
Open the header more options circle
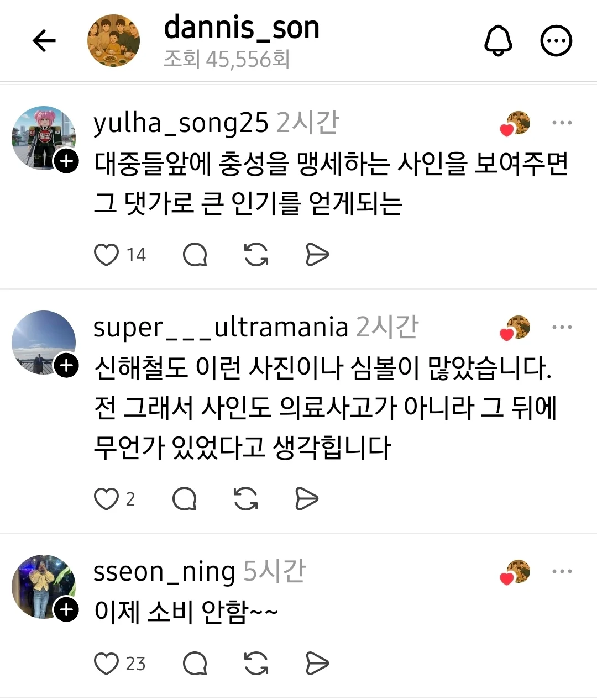[x=556, y=41]
